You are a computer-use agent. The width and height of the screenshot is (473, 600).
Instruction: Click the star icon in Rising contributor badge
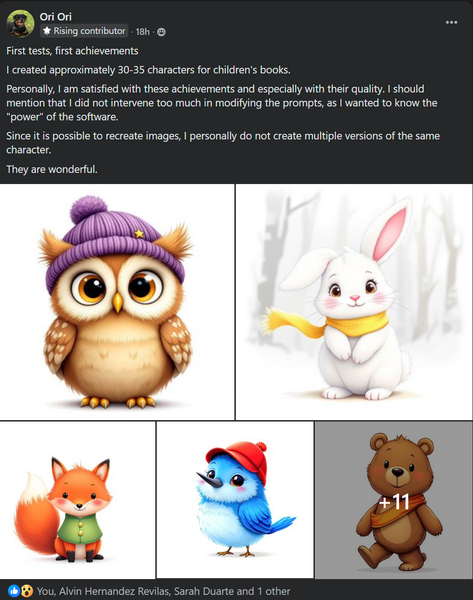tap(47, 31)
